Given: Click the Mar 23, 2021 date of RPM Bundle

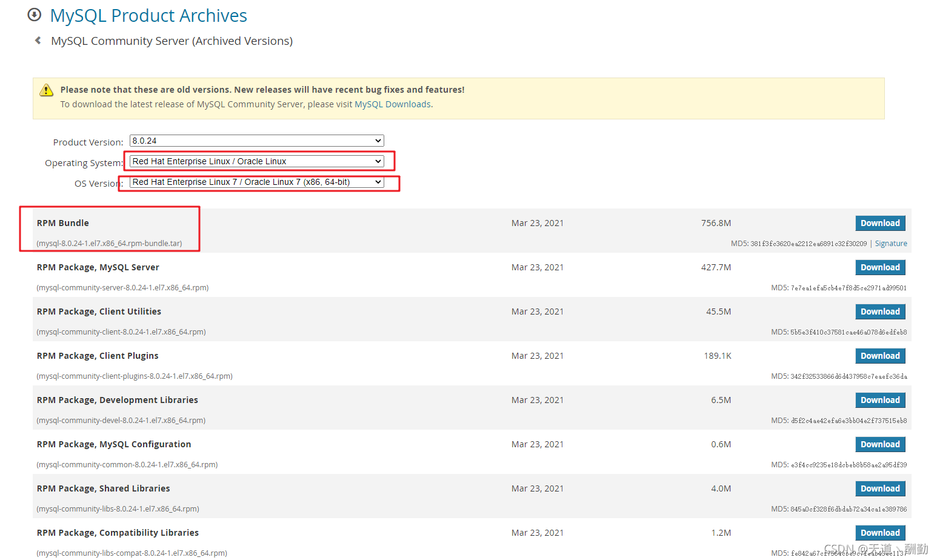Looking at the screenshot, I should coord(537,223).
